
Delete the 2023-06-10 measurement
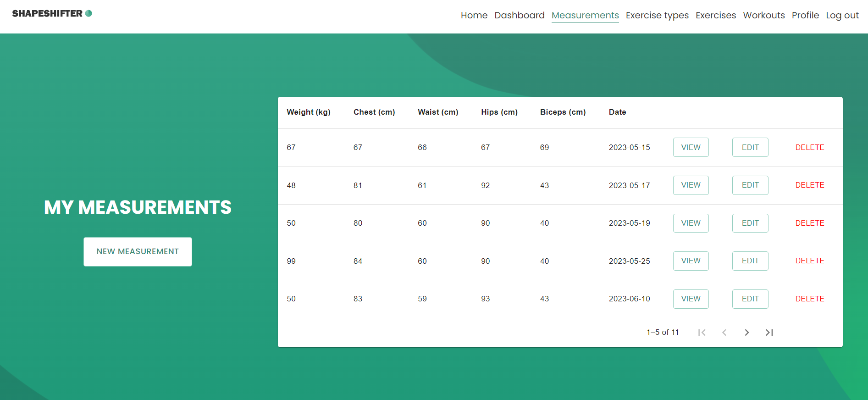810,299
